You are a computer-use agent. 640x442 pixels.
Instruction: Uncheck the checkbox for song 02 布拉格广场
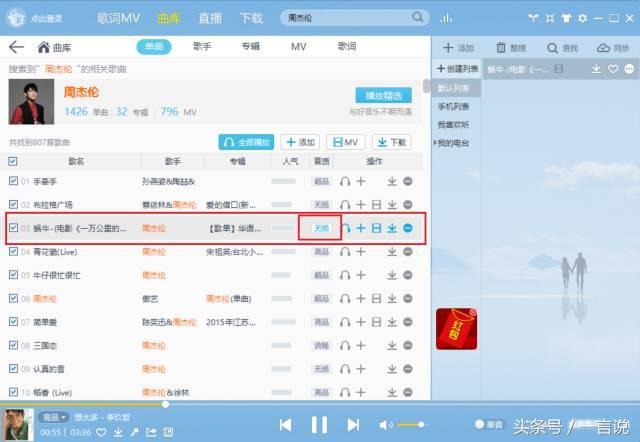[13, 204]
